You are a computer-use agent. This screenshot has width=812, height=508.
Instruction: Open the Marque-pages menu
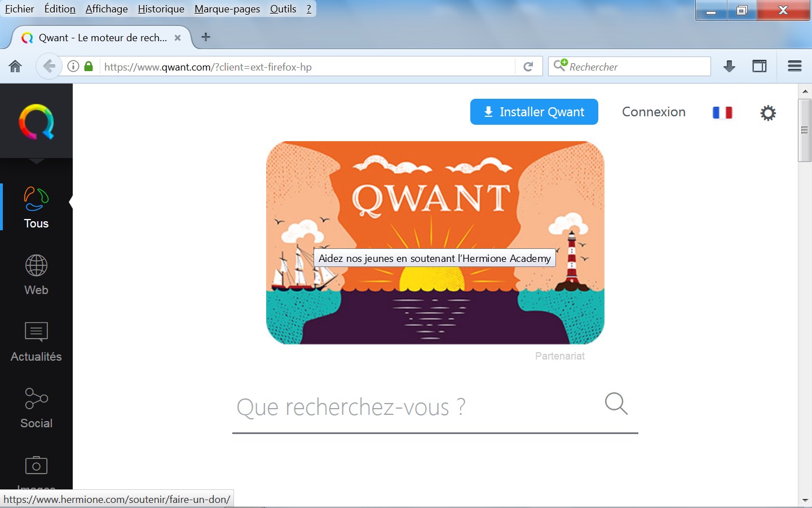(227, 9)
